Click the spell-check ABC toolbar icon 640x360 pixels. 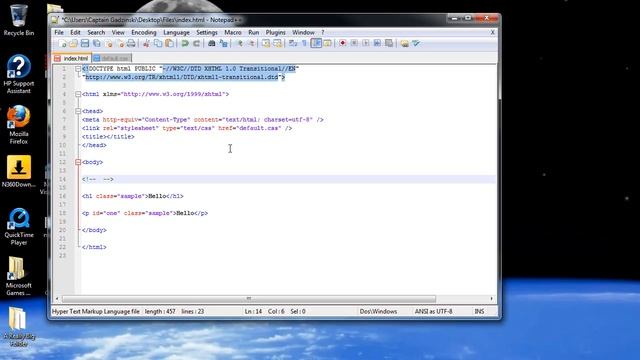[x=416, y=43]
